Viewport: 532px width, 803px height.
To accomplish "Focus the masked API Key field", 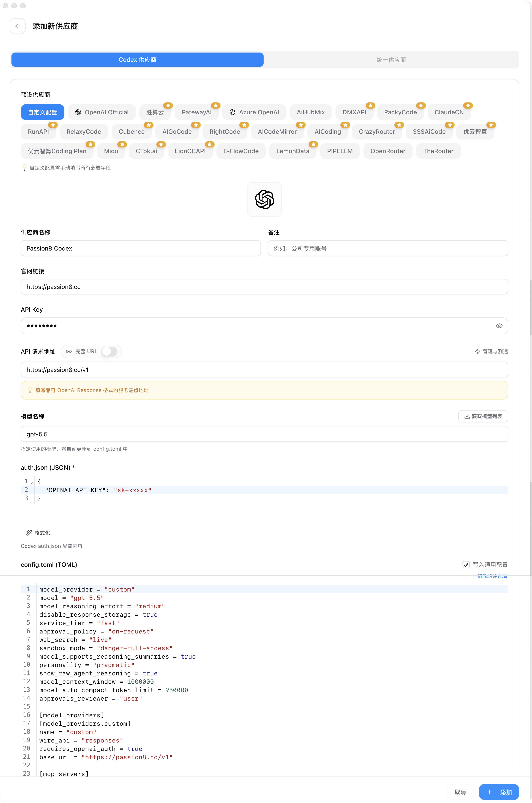I will click(264, 326).
